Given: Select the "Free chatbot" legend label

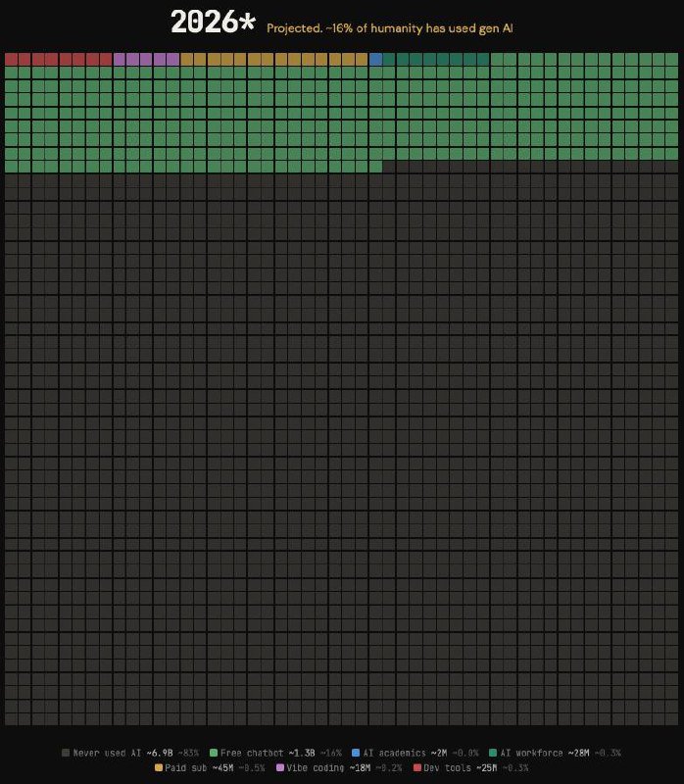Looking at the screenshot, I should point(252,753).
